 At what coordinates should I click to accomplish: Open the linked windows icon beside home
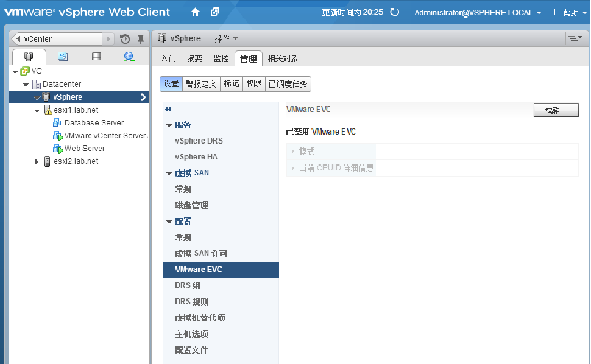pyautogui.click(x=215, y=12)
